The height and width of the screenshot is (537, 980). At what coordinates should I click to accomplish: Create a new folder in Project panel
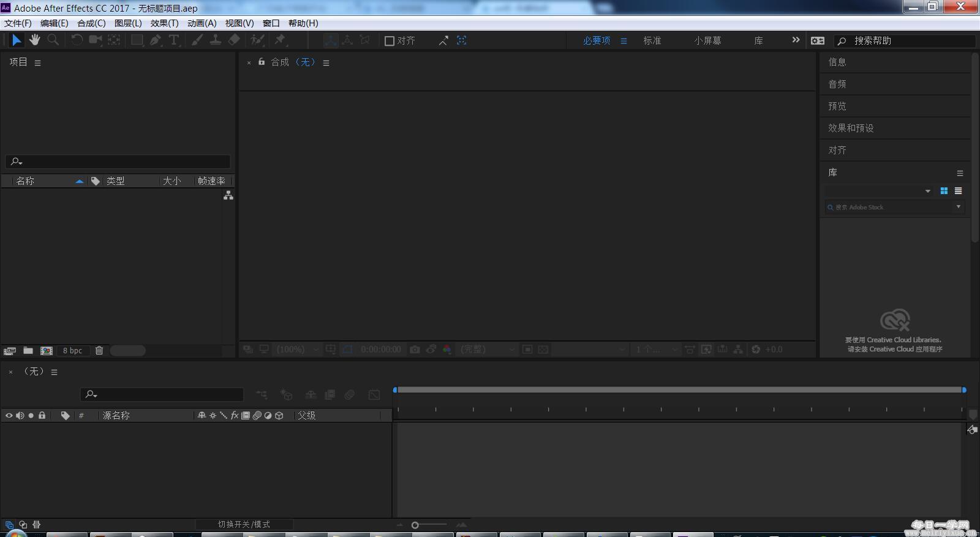point(28,351)
